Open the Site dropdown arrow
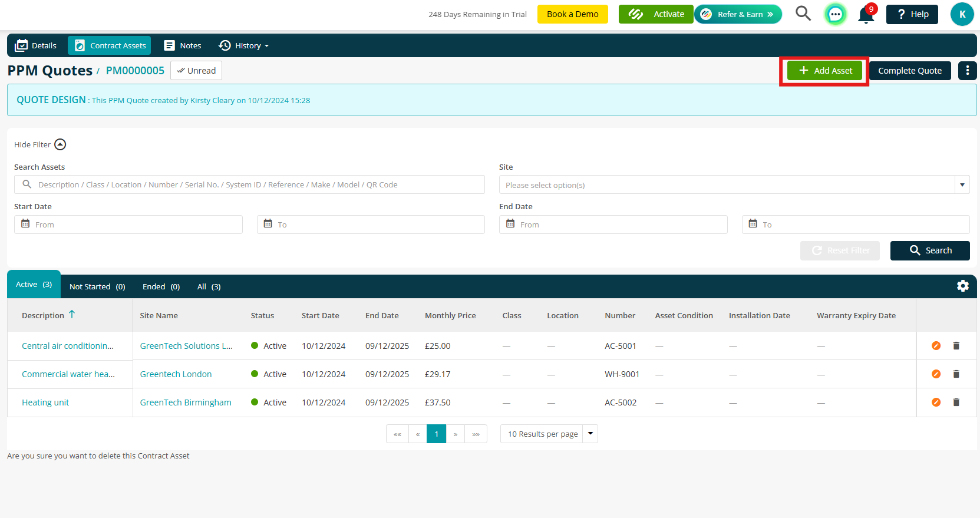980x518 pixels. tap(962, 185)
